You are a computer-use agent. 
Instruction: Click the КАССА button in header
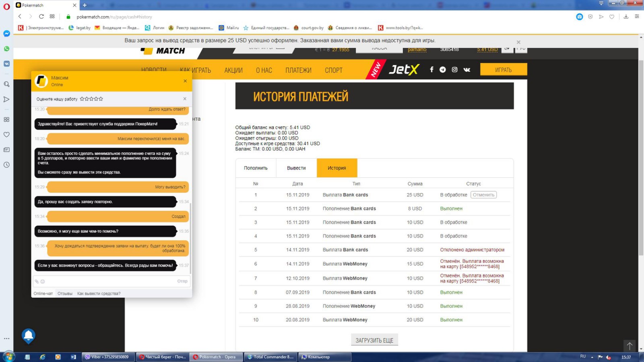[x=380, y=50]
